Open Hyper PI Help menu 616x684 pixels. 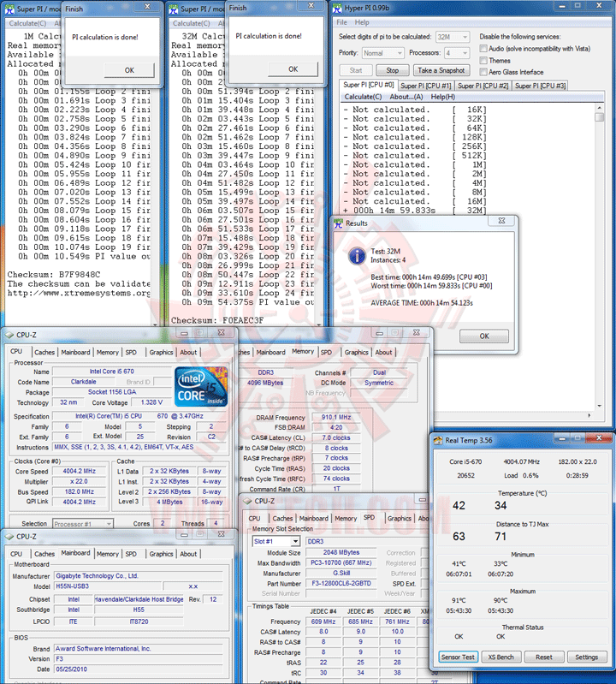362,22
